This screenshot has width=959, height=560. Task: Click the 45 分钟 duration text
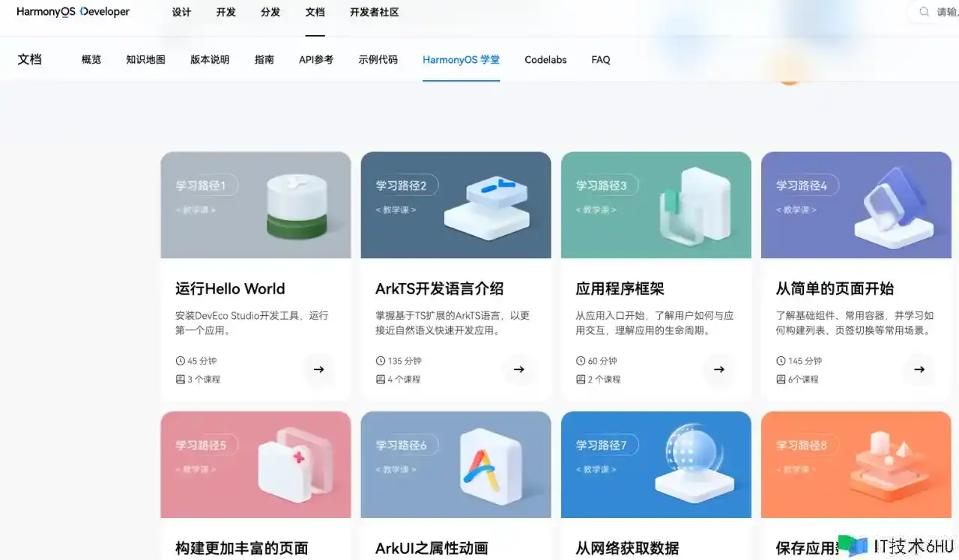tap(202, 361)
